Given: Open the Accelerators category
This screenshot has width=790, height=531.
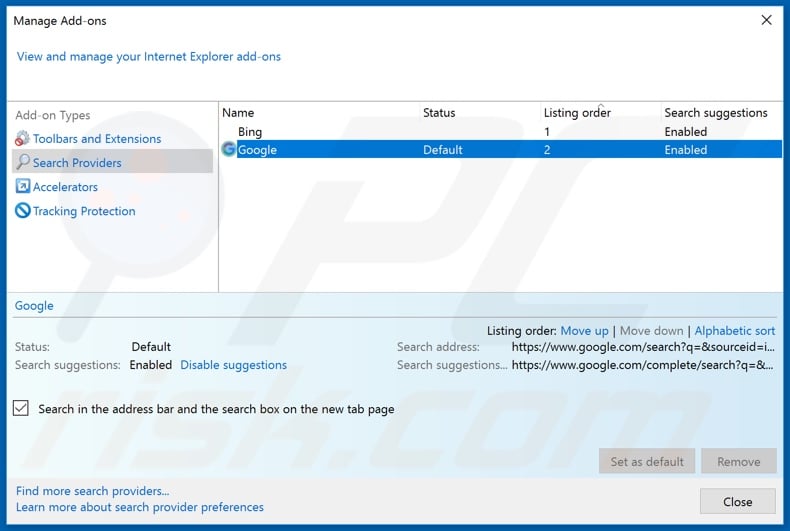Looking at the screenshot, I should [65, 187].
